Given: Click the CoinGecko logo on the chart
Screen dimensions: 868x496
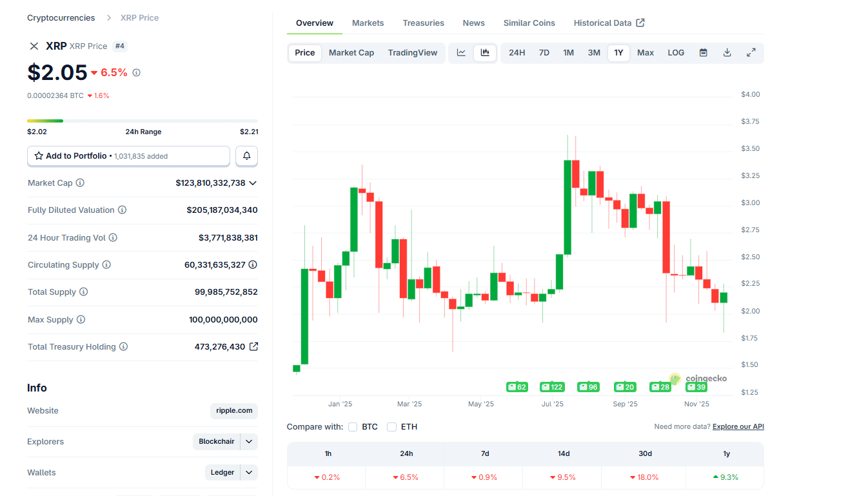Looking at the screenshot, I should tap(700, 379).
